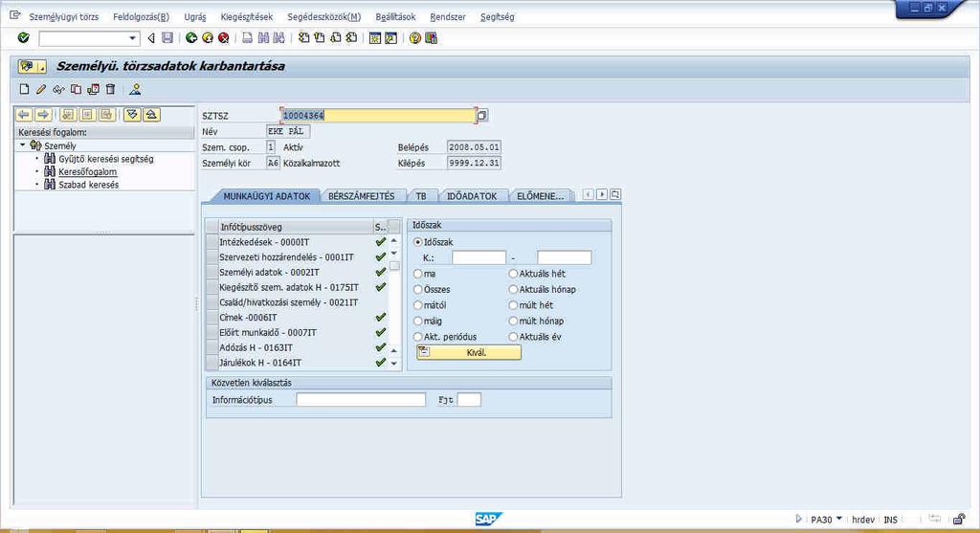980x533 pixels.
Task: Click the Fjt input field
Action: (x=469, y=400)
